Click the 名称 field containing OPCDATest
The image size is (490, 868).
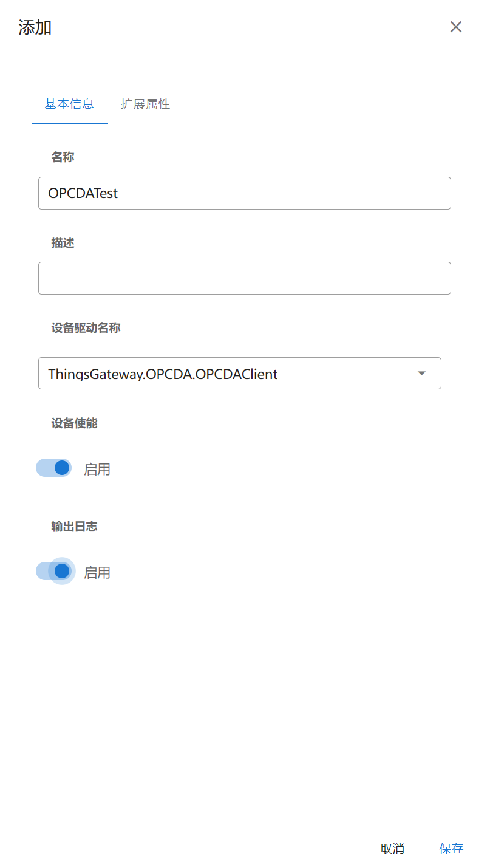coord(244,193)
